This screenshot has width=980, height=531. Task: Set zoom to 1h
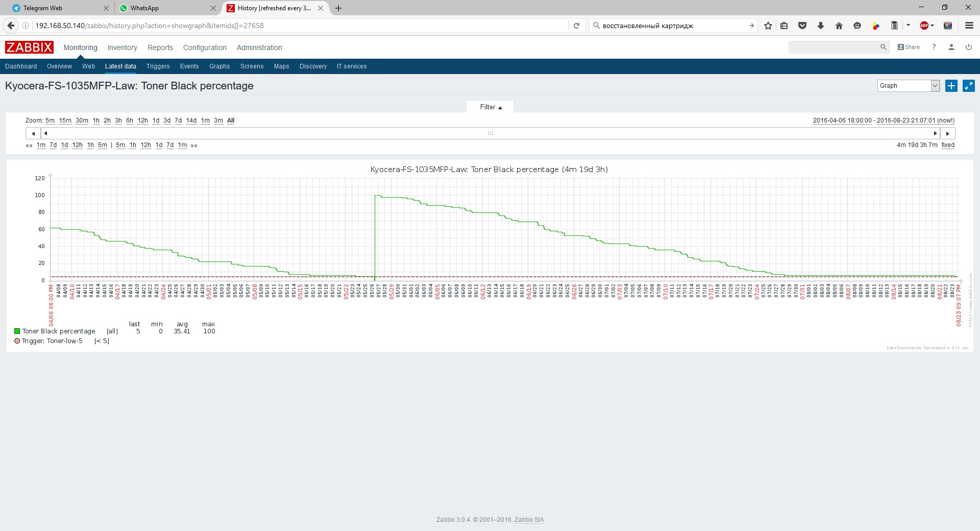tap(96, 120)
